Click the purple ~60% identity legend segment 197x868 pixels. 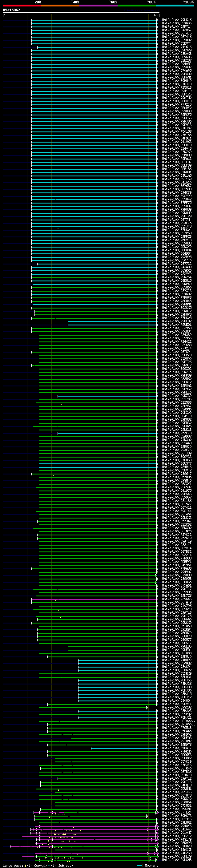[98, 6]
